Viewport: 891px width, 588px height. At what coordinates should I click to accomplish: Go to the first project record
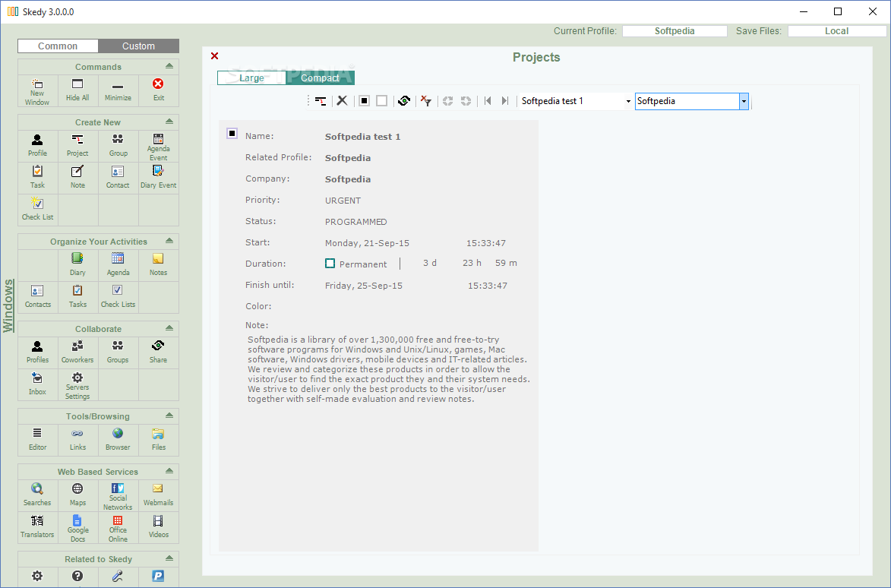coord(488,100)
